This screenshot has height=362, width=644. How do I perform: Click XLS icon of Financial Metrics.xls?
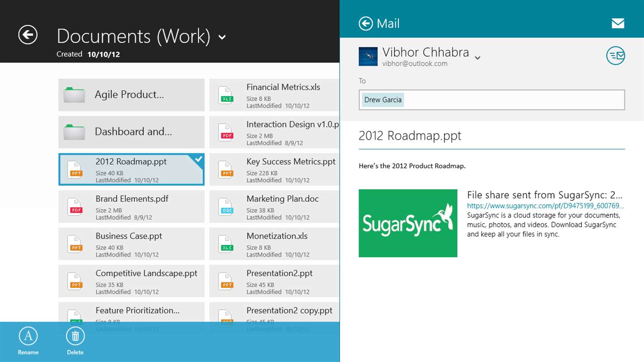click(227, 95)
